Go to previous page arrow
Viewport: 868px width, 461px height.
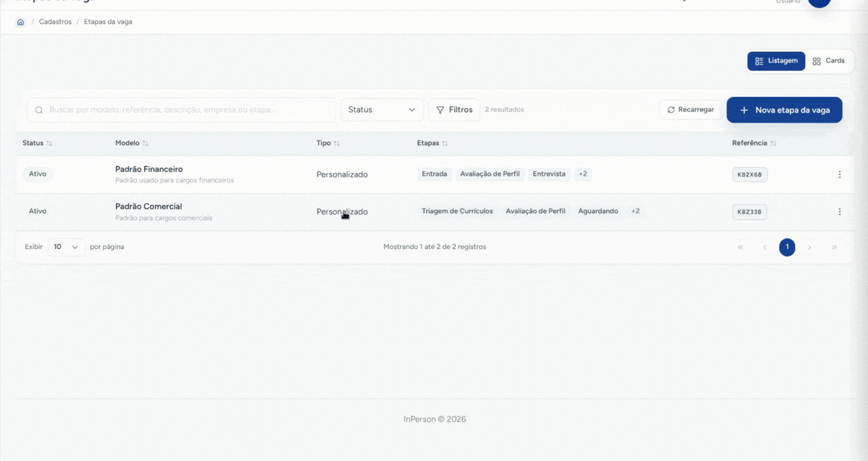(765, 248)
